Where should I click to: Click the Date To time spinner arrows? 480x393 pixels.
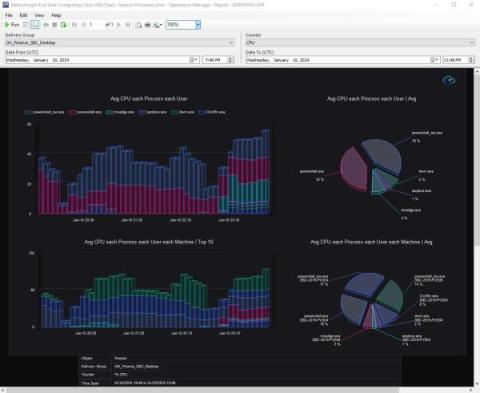tap(471, 60)
